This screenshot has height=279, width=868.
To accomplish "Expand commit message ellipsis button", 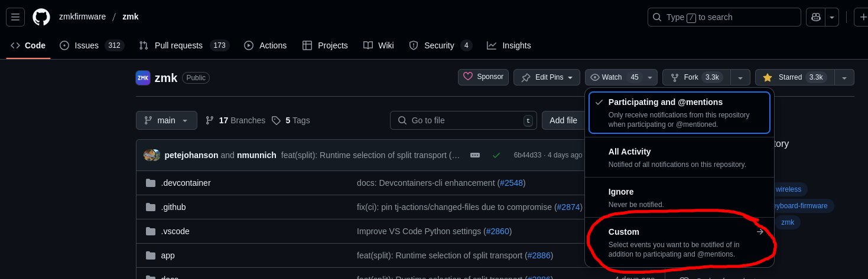I will click(x=475, y=155).
